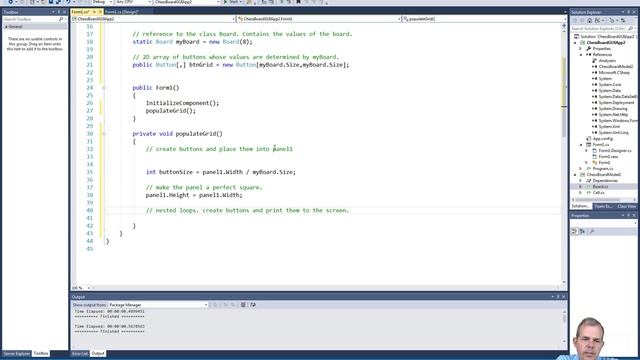640x360 pixels.
Task: Open the class dropdown ChessBoardGUIApp2.Form1
Action: coord(318,19)
